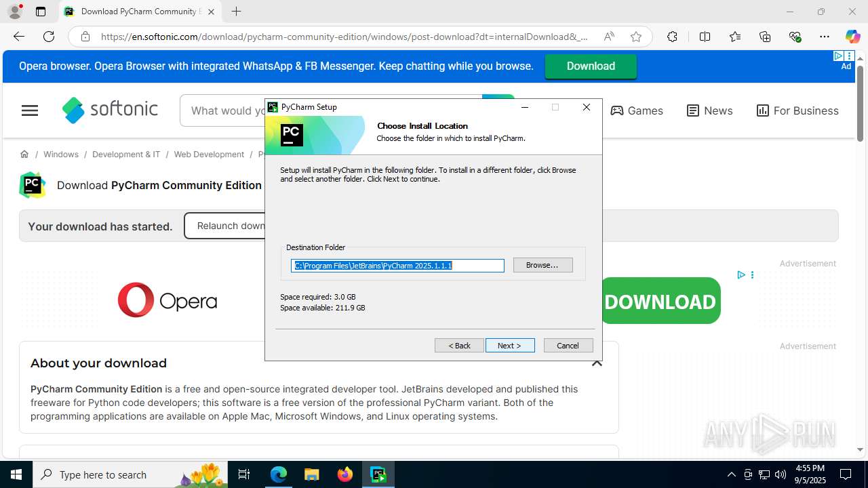
Task: Close the Download PyCharm Community tab
Action: (211, 12)
